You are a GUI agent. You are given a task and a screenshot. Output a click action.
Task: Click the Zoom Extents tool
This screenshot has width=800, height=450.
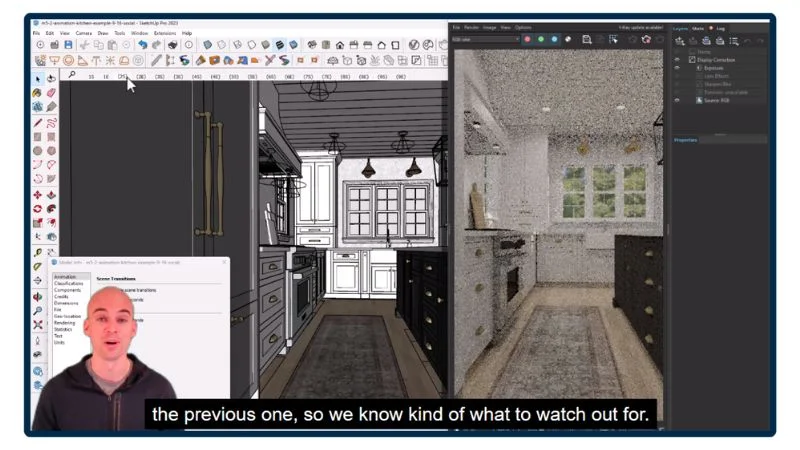point(38,324)
